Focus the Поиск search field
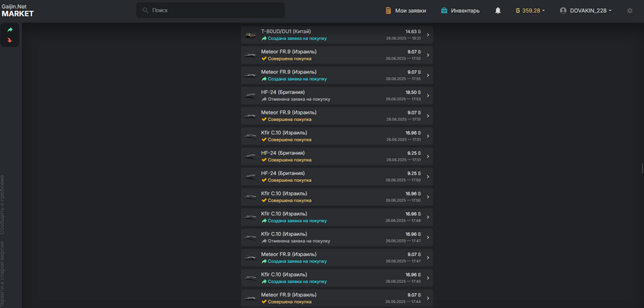The image size is (644, 308). (x=211, y=10)
